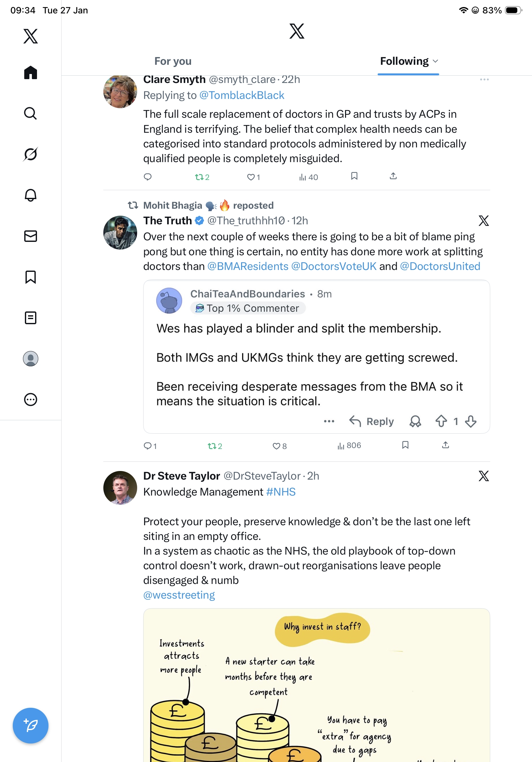
Task: Like Clare Smyth's reply
Action: tap(251, 177)
